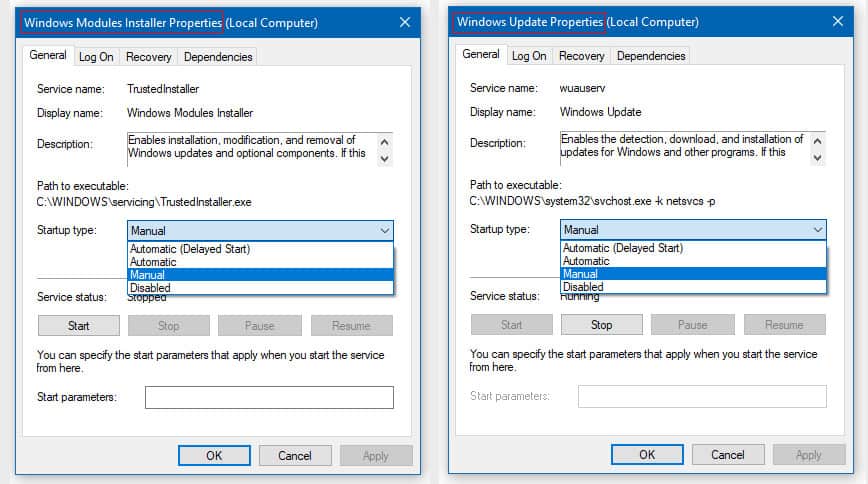Open Dependencies tab in Windows Modules Installer Properties
Screen dimensions: 868x484
[218, 56]
